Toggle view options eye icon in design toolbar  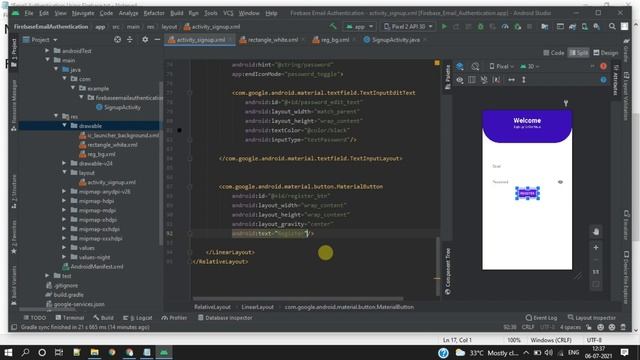pos(460,80)
